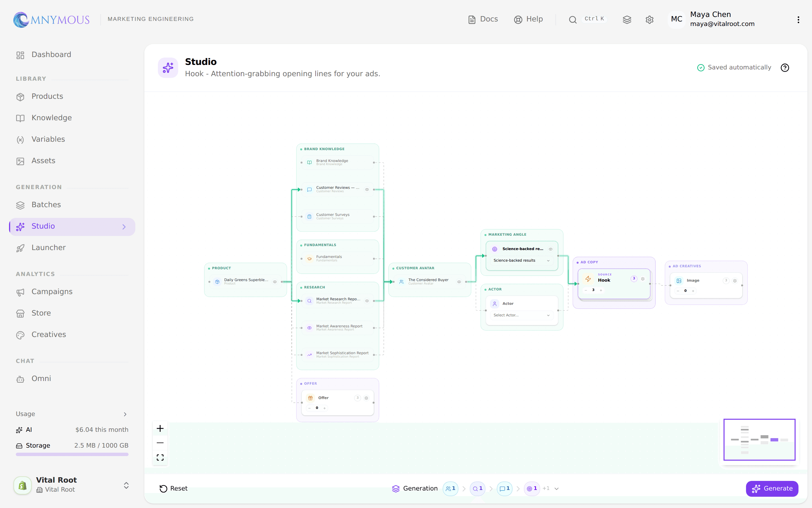Open Batches under Generation
The image size is (812, 508).
[72, 205]
